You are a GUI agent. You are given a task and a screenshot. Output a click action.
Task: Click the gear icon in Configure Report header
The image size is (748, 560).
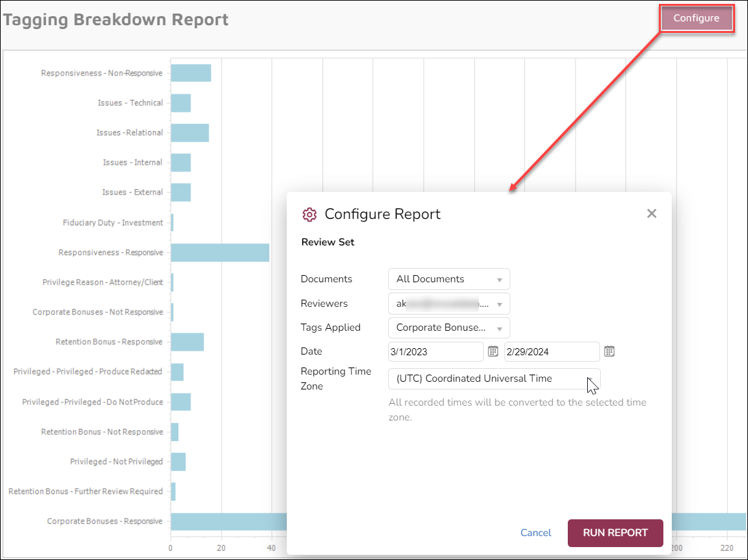[309, 214]
